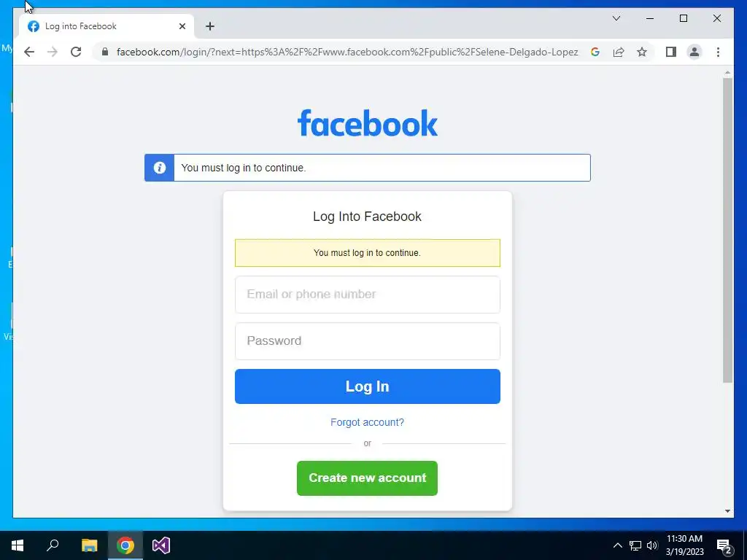The width and height of the screenshot is (747, 560).
Task: Reload the Facebook login page
Action: pyautogui.click(x=76, y=52)
